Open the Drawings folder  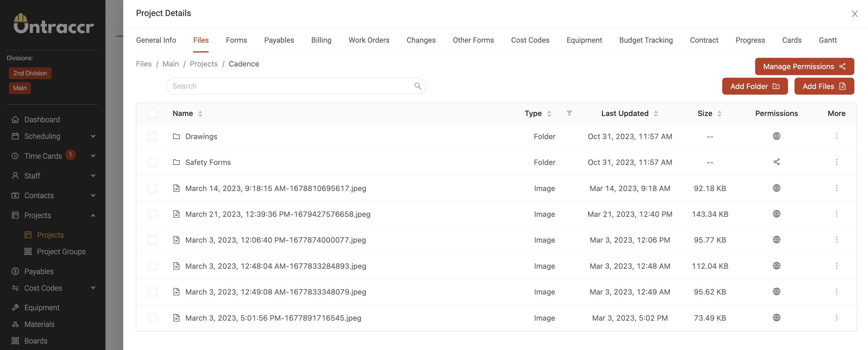coord(201,136)
